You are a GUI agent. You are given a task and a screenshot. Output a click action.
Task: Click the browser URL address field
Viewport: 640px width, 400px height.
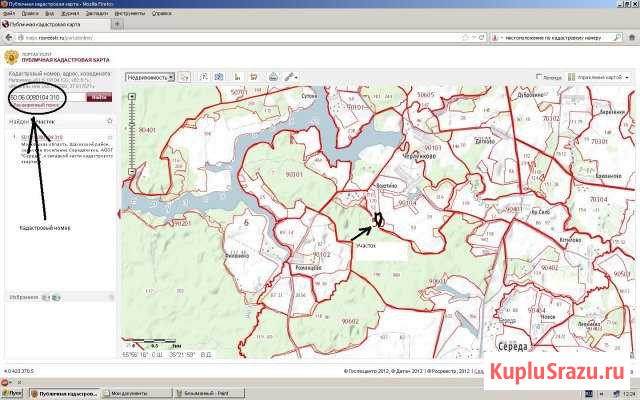pyautogui.click(x=240, y=38)
